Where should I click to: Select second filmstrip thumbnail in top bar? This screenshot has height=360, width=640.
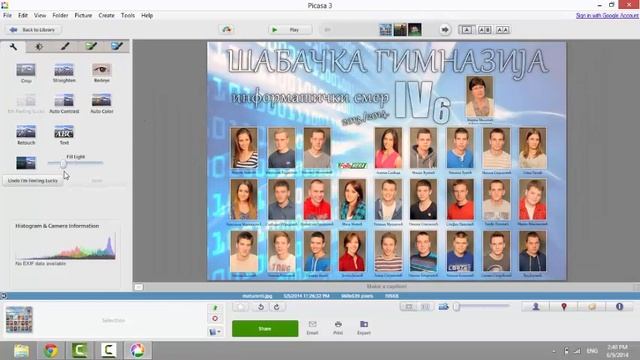[400, 29]
